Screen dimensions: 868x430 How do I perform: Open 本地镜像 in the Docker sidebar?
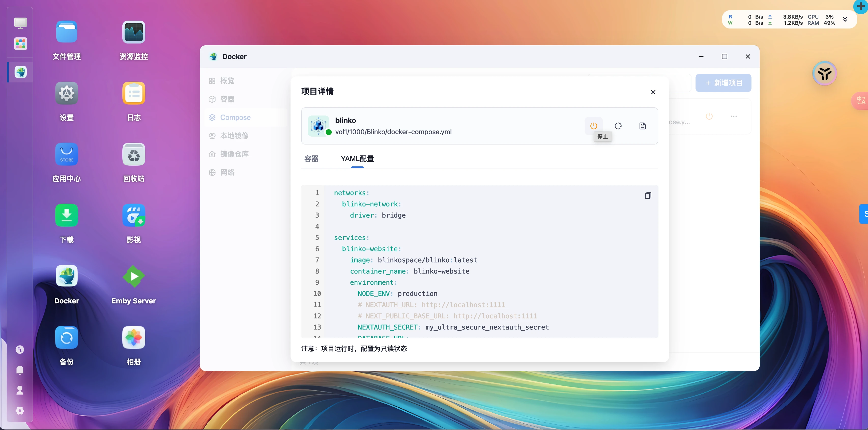click(234, 135)
